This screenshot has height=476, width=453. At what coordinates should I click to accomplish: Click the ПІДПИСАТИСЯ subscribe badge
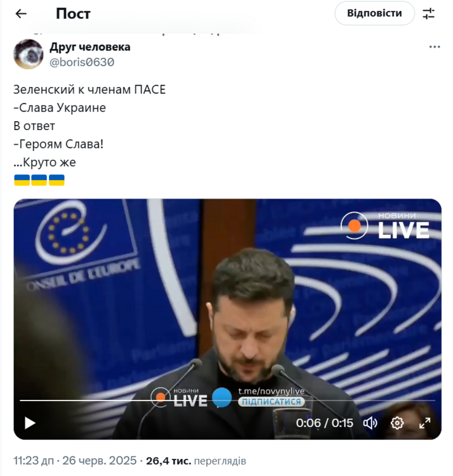[272, 402]
